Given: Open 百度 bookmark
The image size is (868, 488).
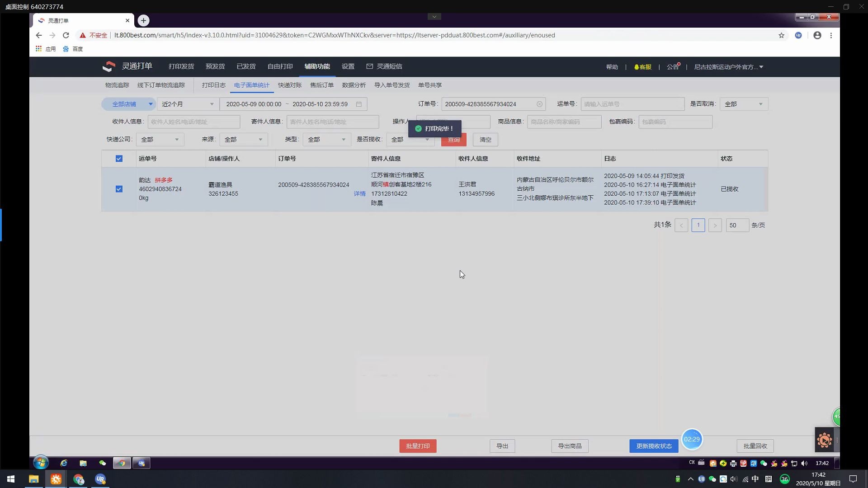Looking at the screenshot, I should coord(73,49).
